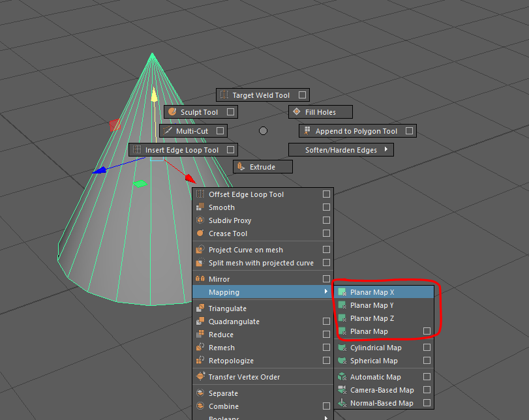
Task: Click the Smooth icon
Action: [200, 207]
